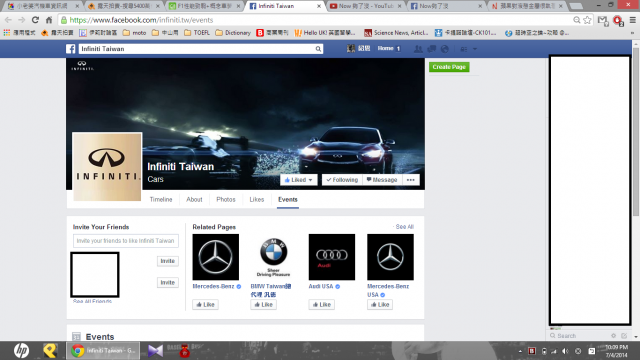Open the TOEFL bookmarks folder
This screenshot has height=360, width=640.
(x=196, y=33)
